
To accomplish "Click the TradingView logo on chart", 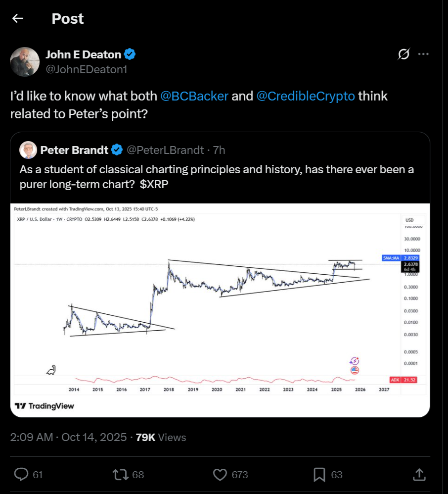I will pos(45,406).
